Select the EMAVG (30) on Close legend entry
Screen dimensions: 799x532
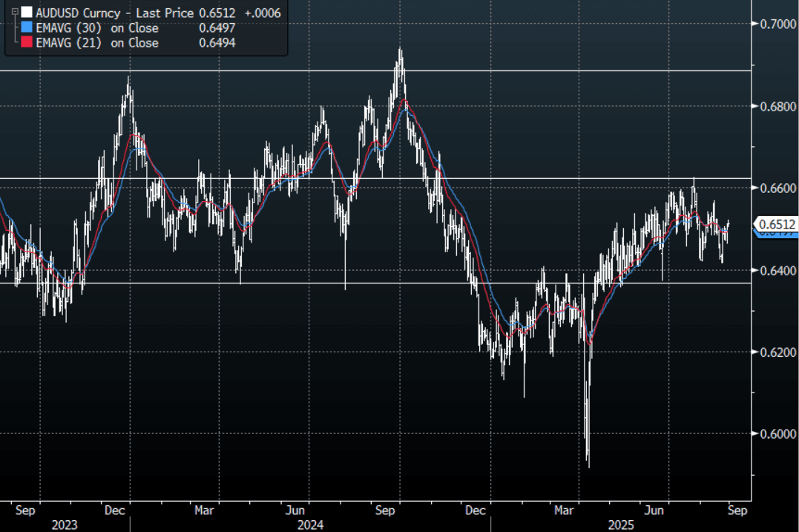pyautogui.click(x=96, y=27)
